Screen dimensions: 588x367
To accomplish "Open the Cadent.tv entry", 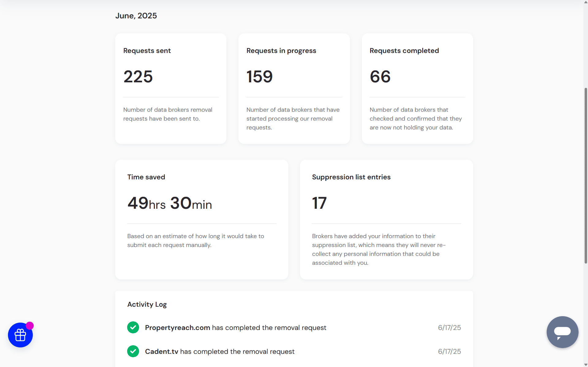I will (x=161, y=351).
